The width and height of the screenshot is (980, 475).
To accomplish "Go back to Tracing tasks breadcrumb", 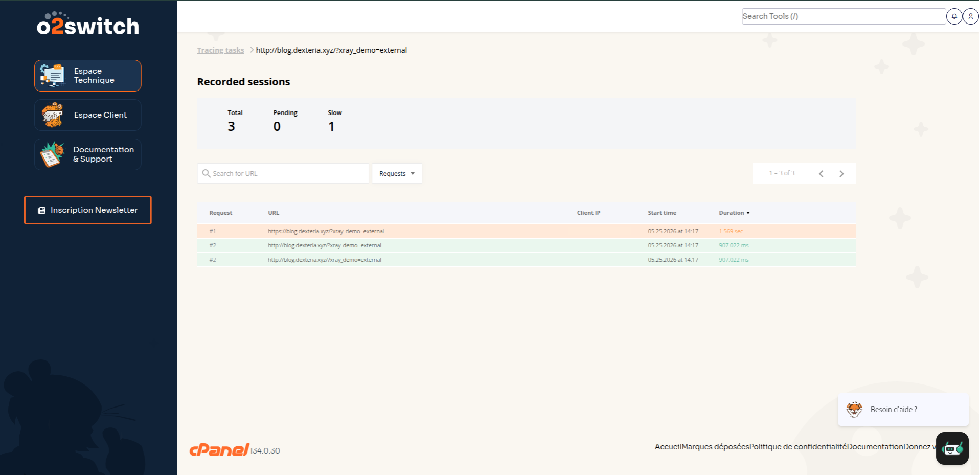I will (x=220, y=50).
